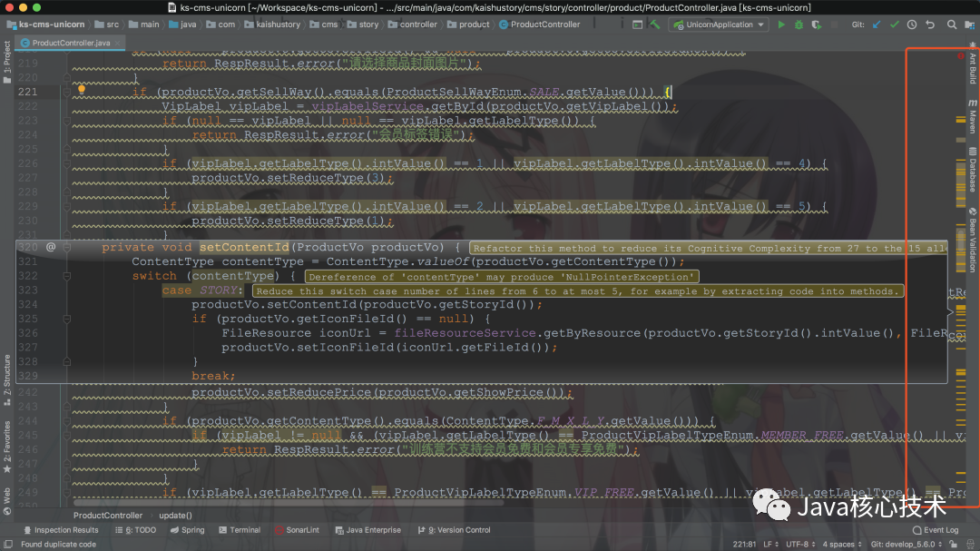This screenshot has width=980, height=551.
Task: Click the disabled Stop square icon
Action: pos(835,25)
